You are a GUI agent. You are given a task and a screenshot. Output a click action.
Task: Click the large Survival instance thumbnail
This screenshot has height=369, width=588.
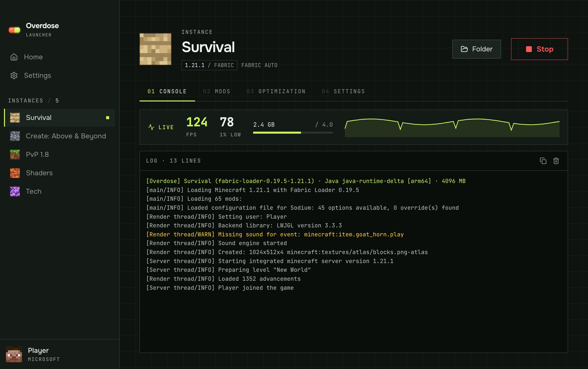(155, 49)
